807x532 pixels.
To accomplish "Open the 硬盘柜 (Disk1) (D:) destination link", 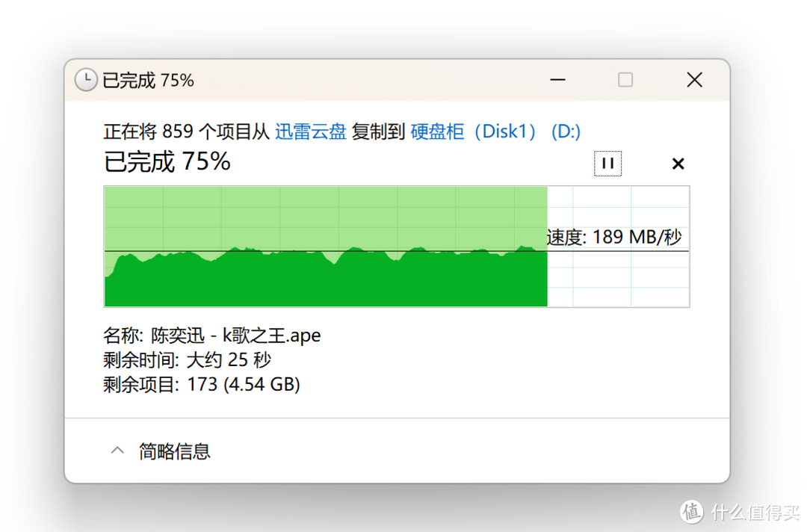I will coord(495,132).
